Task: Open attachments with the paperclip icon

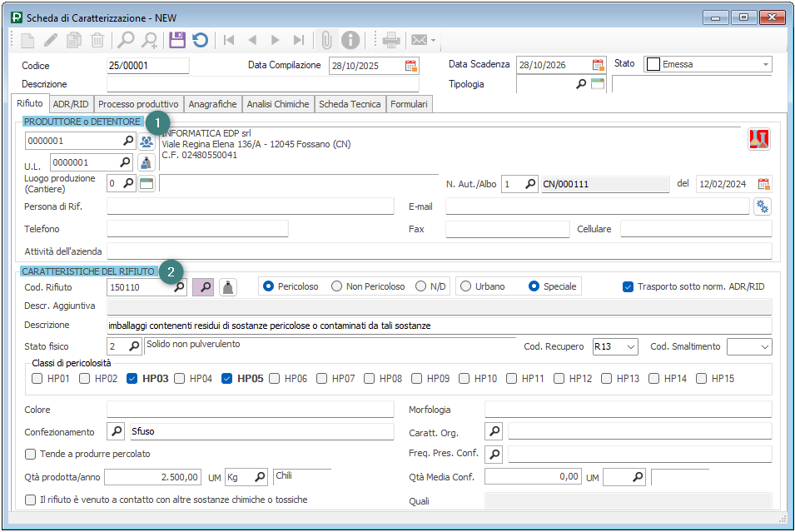Action: click(x=327, y=40)
